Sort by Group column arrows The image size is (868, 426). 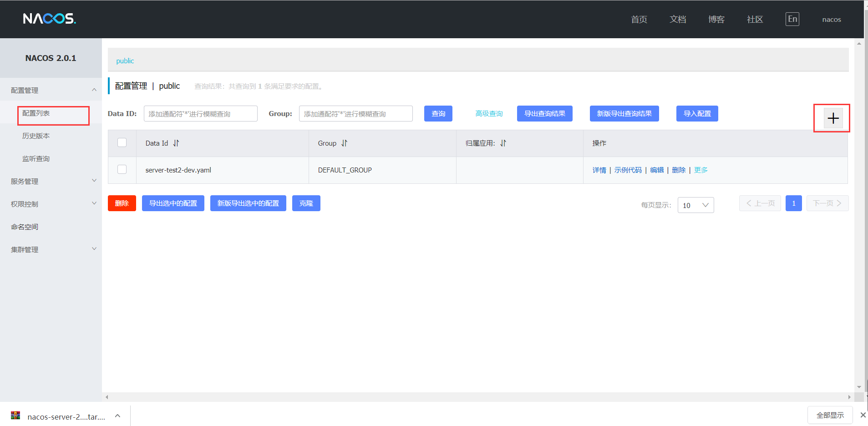click(344, 143)
